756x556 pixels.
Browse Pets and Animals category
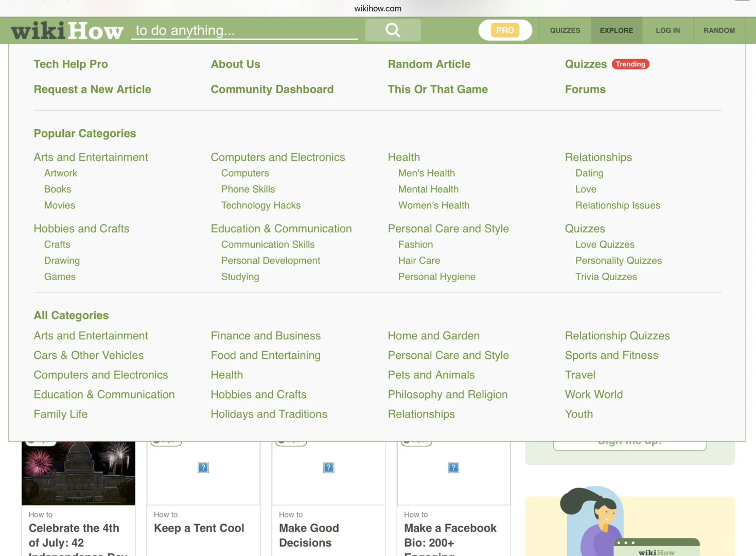(431, 375)
